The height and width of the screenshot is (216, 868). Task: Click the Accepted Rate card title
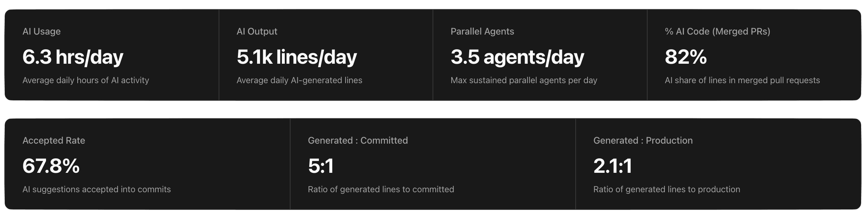click(54, 140)
